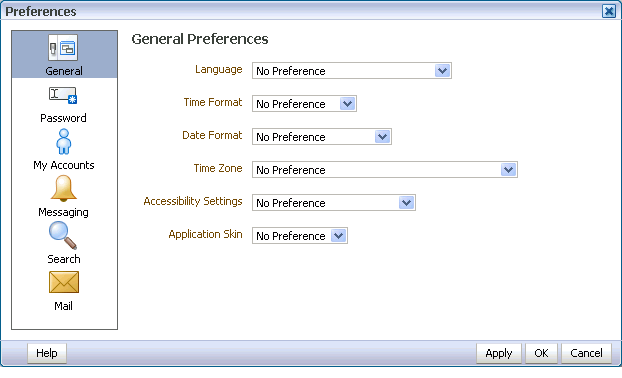Switch to the Search label
The image size is (622, 378).
64,259
